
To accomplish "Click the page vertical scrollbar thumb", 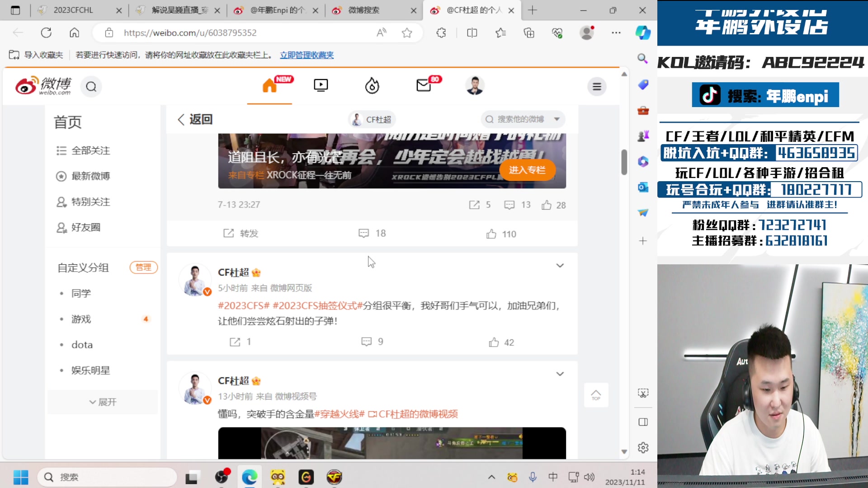I will [624, 162].
